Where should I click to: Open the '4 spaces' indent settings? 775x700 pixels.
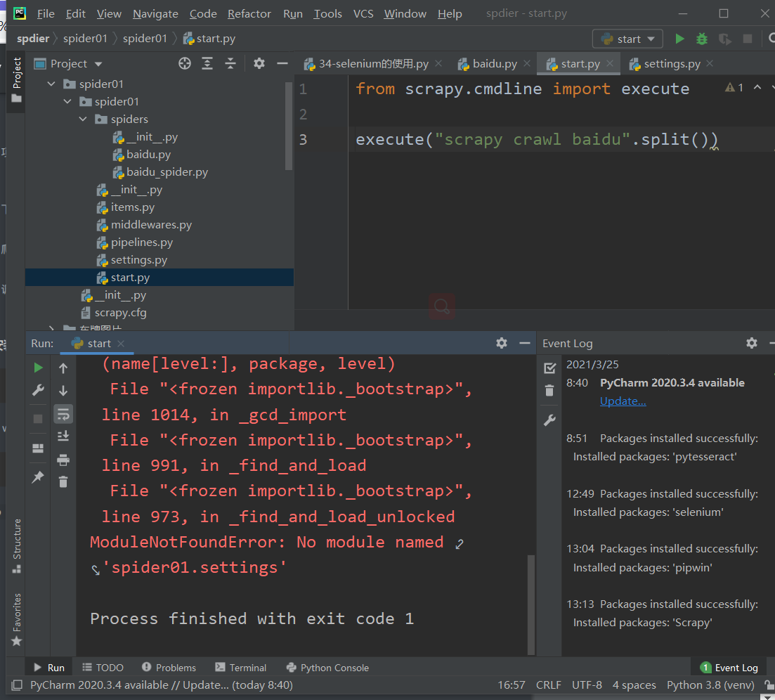click(634, 685)
